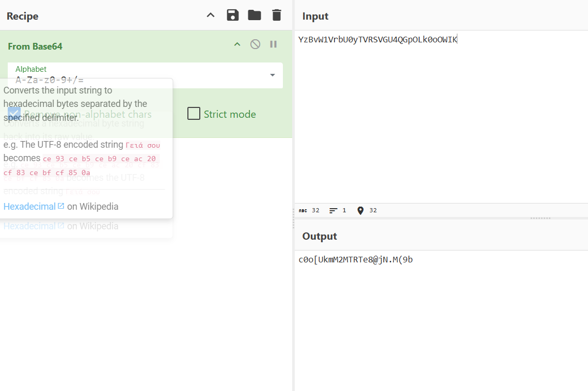588x391 pixels.
Task: Disable the From Base64 operation
Action: (255, 44)
